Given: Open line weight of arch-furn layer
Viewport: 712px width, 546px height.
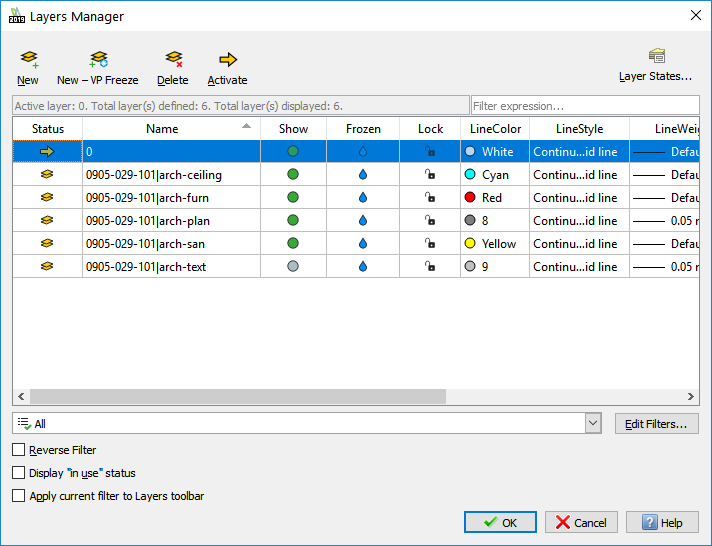Looking at the screenshot, I should [664, 198].
